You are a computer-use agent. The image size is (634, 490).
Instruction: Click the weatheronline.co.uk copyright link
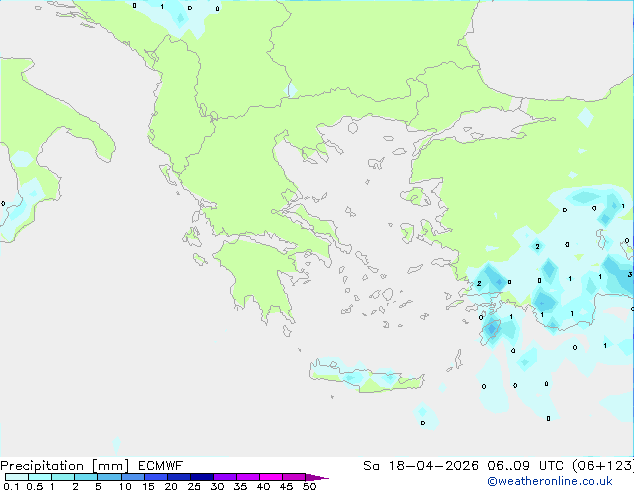coord(550,481)
